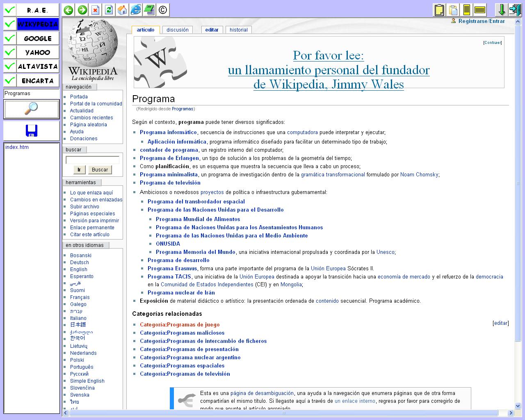The height and width of the screenshot is (420, 525).
Task: Click the redirected-from Programas link
Action: 183,109
